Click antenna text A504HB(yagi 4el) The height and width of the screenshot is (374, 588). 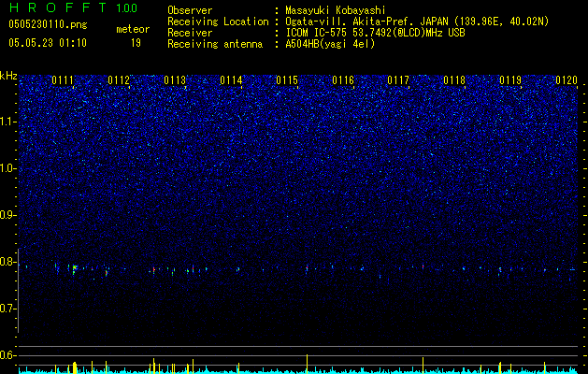pyautogui.click(x=330, y=44)
